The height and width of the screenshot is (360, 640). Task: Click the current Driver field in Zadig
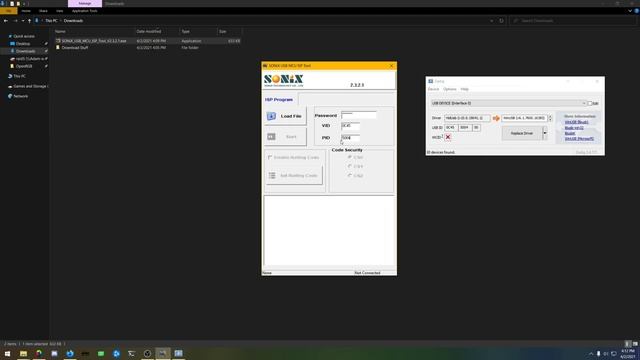pos(467,118)
